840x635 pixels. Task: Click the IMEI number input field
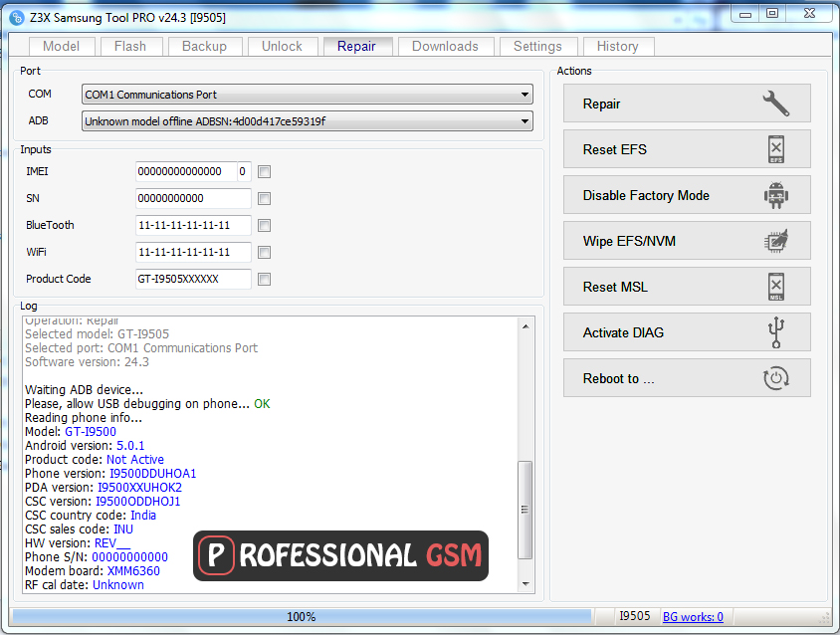[x=186, y=171]
